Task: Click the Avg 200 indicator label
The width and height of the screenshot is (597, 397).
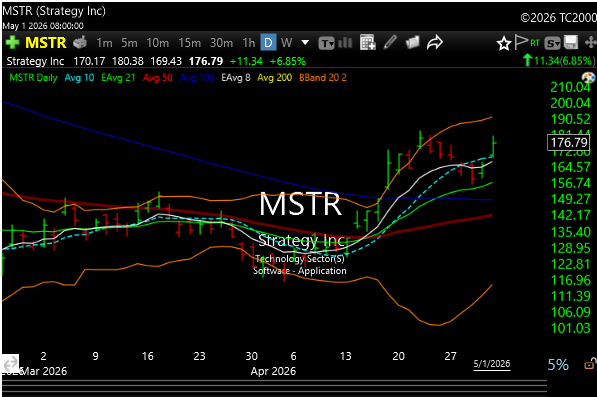Action: click(275, 78)
